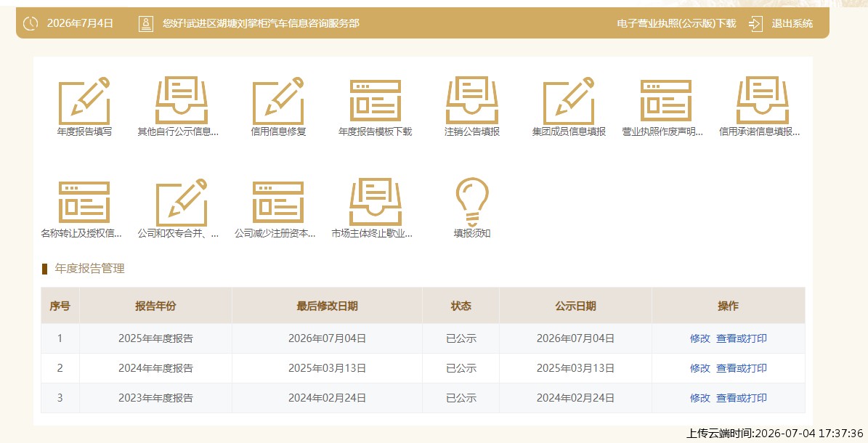868x443 pixels.
Task: Click the header date 2026年7月4日
Action: [x=81, y=23]
